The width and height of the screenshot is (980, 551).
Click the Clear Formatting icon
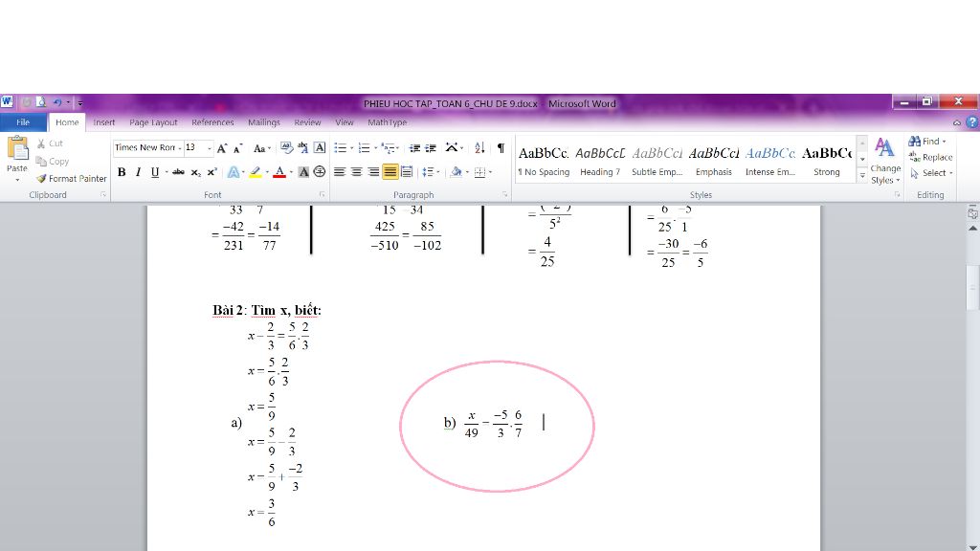tap(286, 148)
